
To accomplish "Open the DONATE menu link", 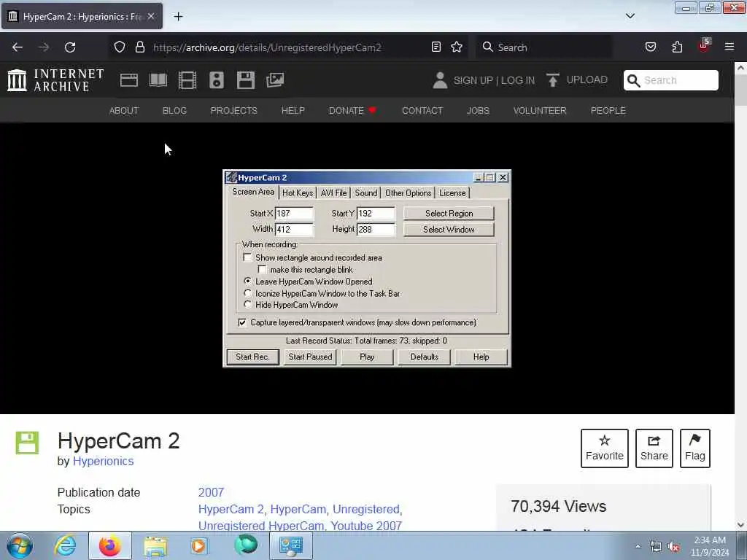I will tap(352, 111).
